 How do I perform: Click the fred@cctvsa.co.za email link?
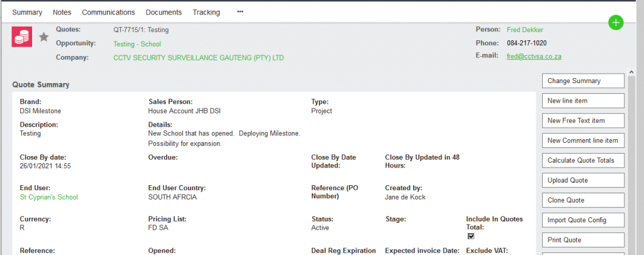click(x=534, y=56)
